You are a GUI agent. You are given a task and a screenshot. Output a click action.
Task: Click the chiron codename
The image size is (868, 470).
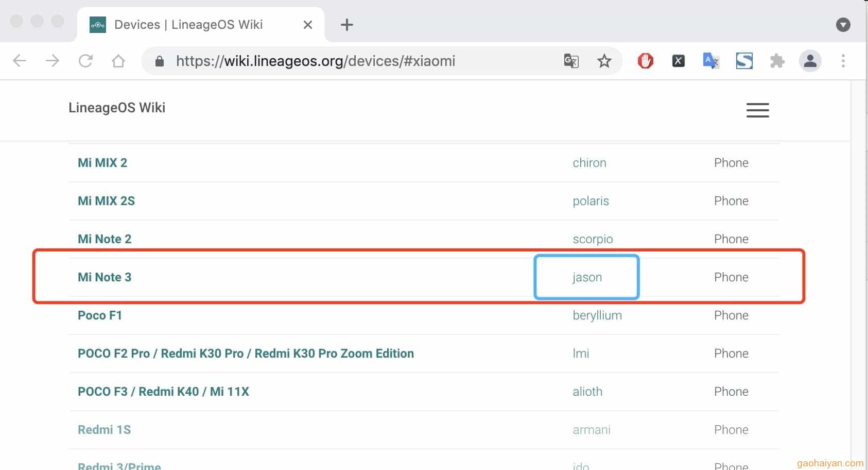(589, 162)
